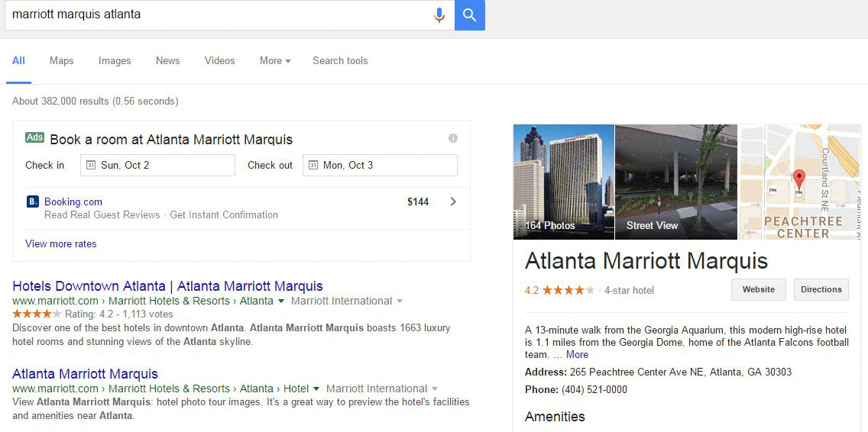Image resolution: width=868 pixels, height=432 pixels.
Task: Click the Website button
Action: pyautogui.click(x=759, y=289)
